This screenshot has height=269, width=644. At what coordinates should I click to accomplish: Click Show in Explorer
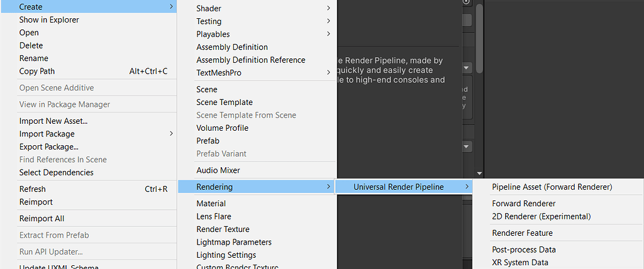(50, 20)
